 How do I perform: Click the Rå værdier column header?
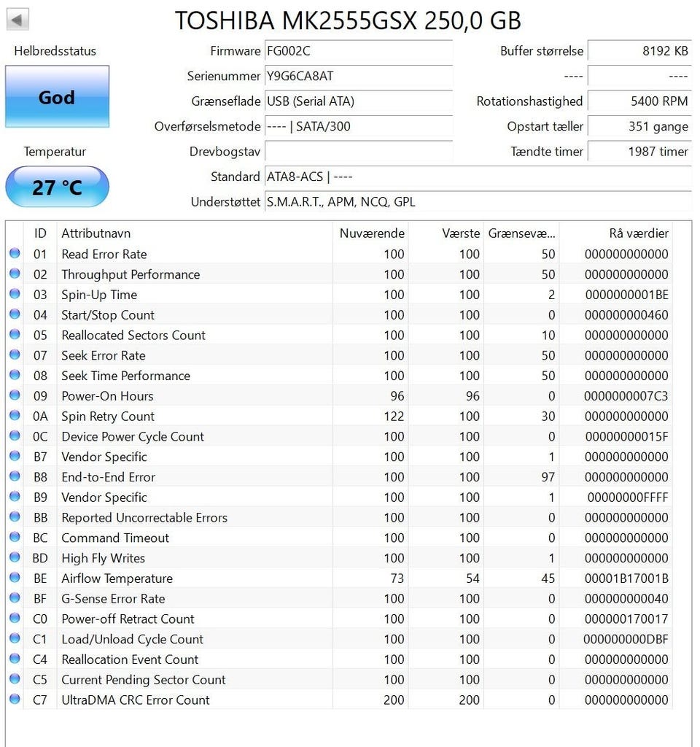[x=638, y=233]
